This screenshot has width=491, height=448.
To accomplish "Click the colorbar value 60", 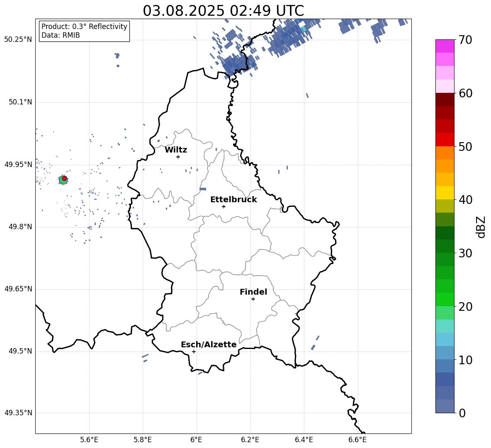I will 465,93.
